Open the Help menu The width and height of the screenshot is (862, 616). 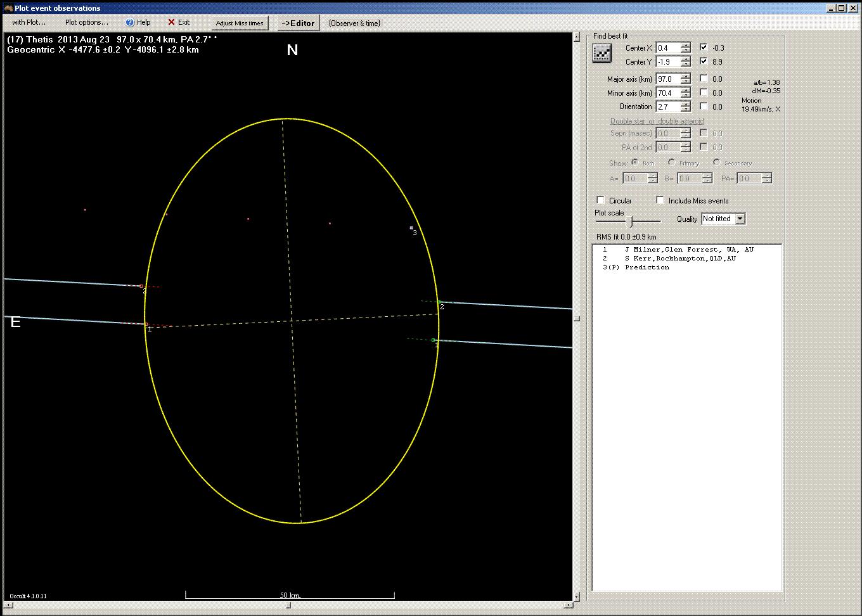[138, 22]
